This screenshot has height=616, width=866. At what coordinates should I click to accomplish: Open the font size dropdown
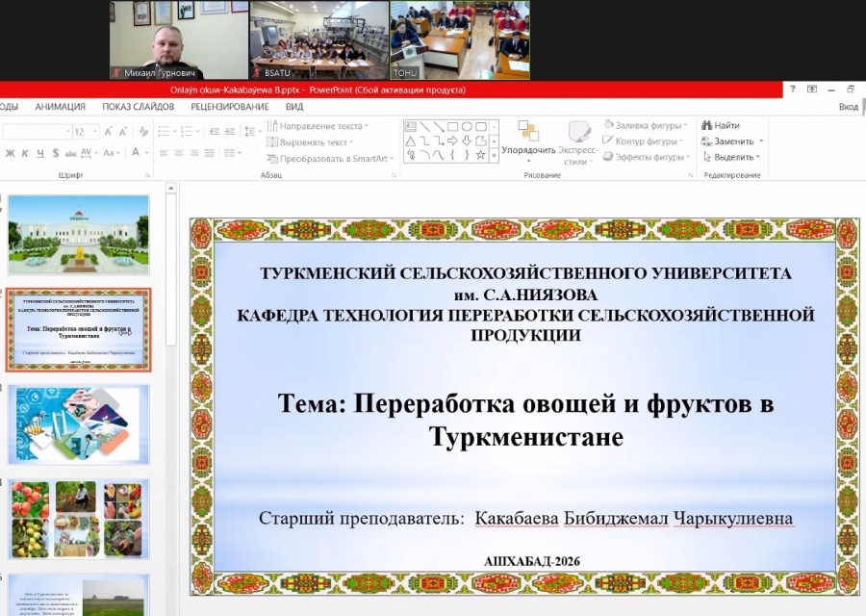coord(94,132)
